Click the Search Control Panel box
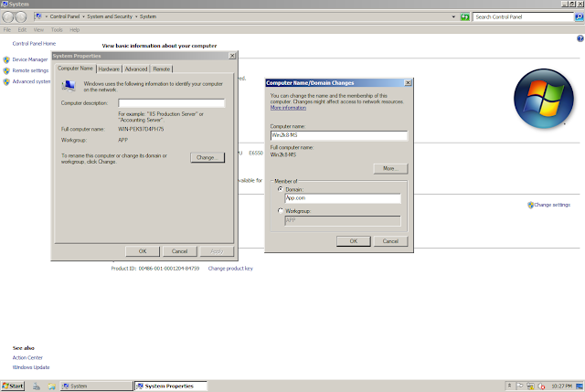 (x=523, y=16)
